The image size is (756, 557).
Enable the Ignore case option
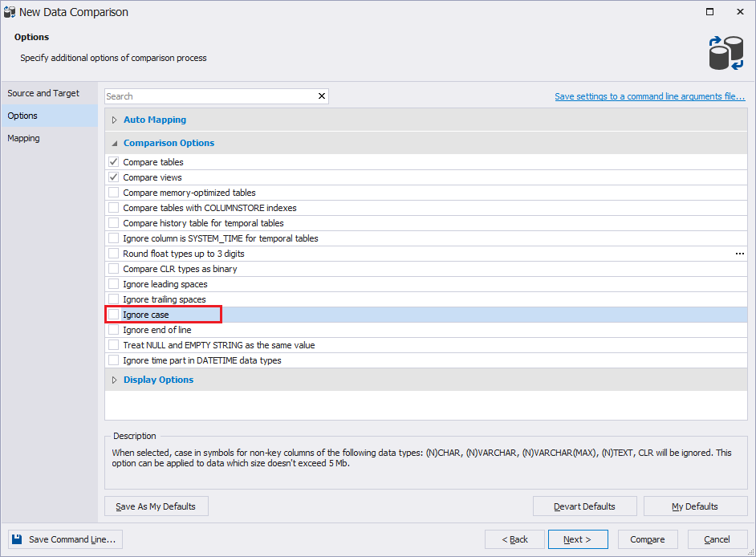[x=113, y=315]
